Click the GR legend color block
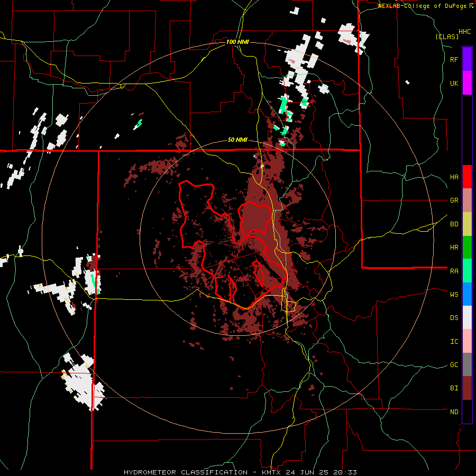Viewport: 476px width, 476px height. 467,200
